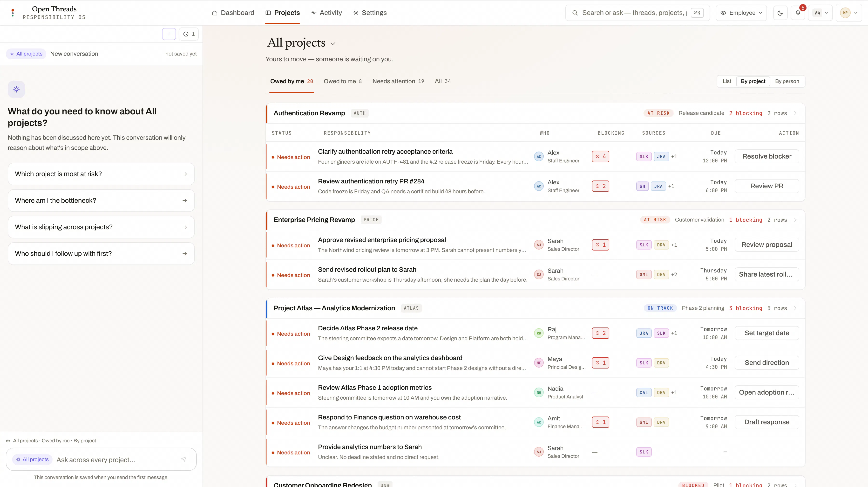The width and height of the screenshot is (868, 487).
Task: Click the search magnifier icon
Action: (575, 13)
